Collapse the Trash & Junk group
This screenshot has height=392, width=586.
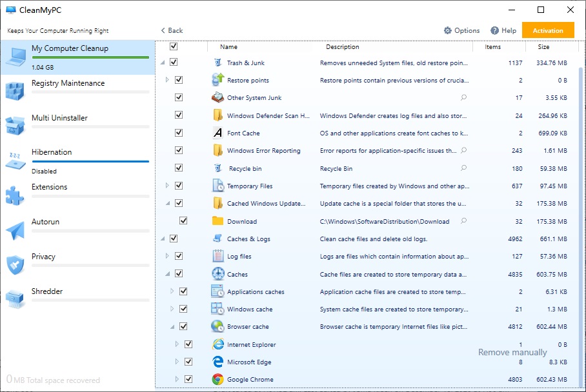click(163, 63)
